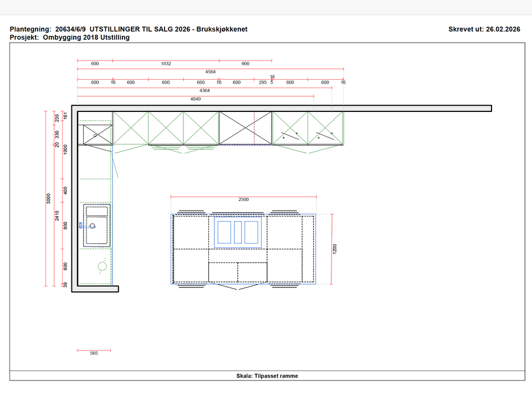This screenshot has width=532, height=396.
Task: Select the vertical 330 dimension label
Action: (x=57, y=134)
